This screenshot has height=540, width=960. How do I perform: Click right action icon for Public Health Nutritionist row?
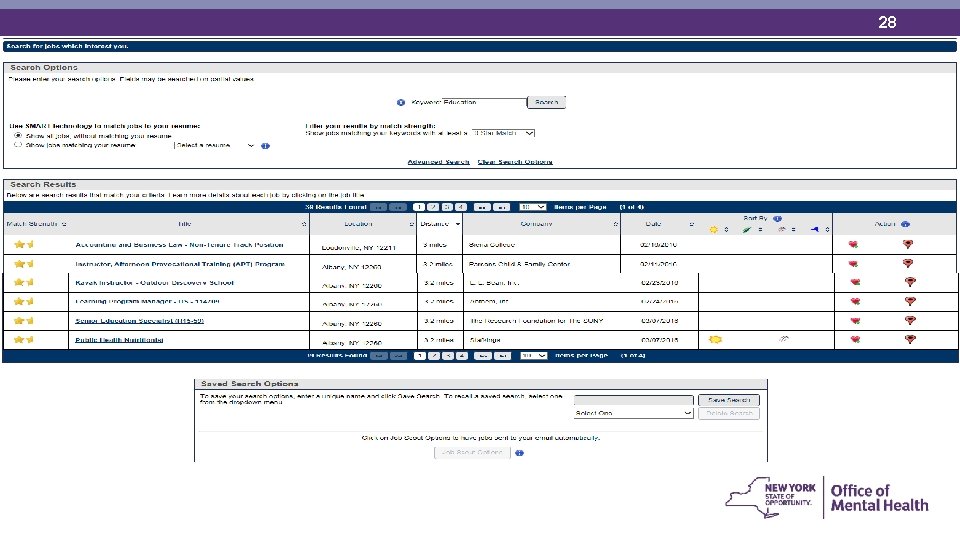tap(910, 339)
